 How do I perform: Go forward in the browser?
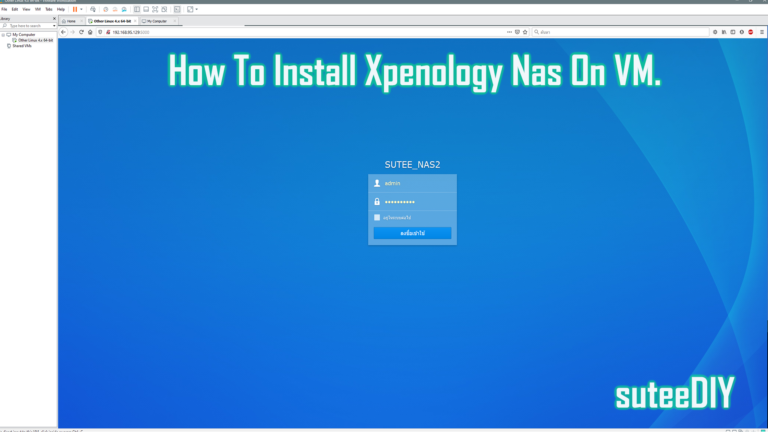(x=72, y=32)
